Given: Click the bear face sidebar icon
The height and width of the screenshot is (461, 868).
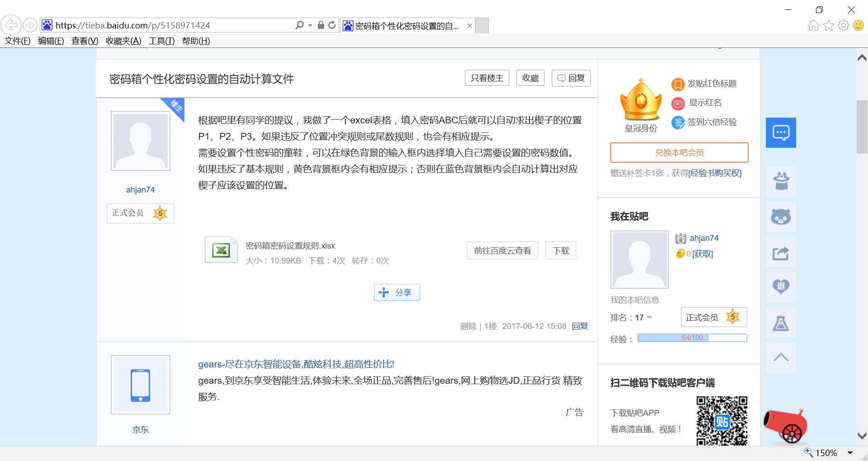Looking at the screenshot, I should [781, 216].
